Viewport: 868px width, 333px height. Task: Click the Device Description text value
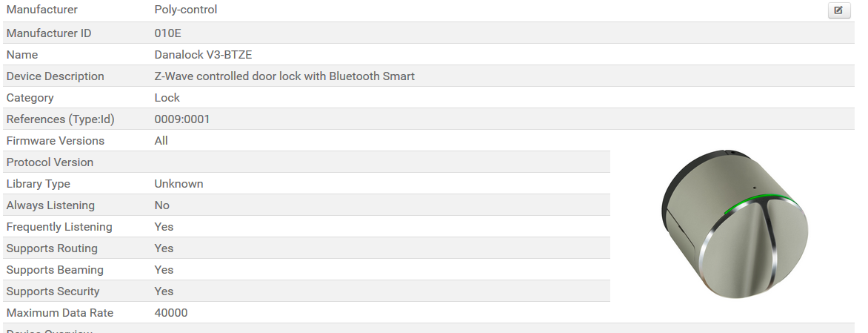(284, 76)
